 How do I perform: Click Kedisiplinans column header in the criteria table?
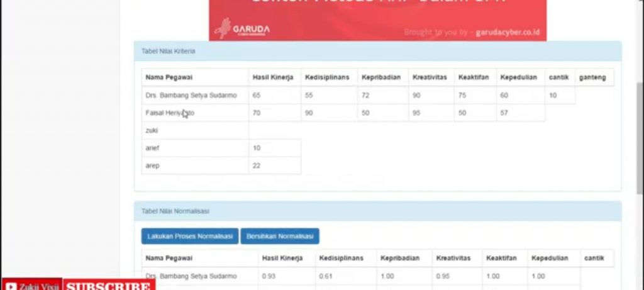tap(326, 77)
